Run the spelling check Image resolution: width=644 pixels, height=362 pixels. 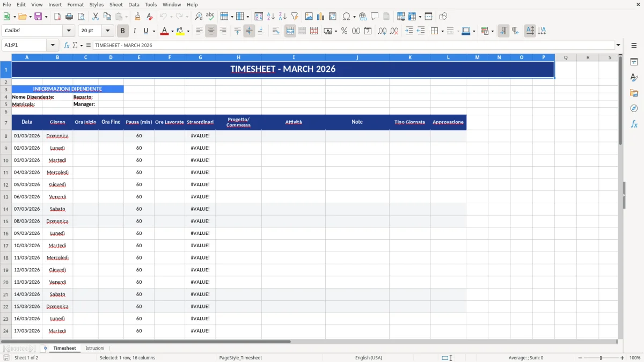coord(210,16)
